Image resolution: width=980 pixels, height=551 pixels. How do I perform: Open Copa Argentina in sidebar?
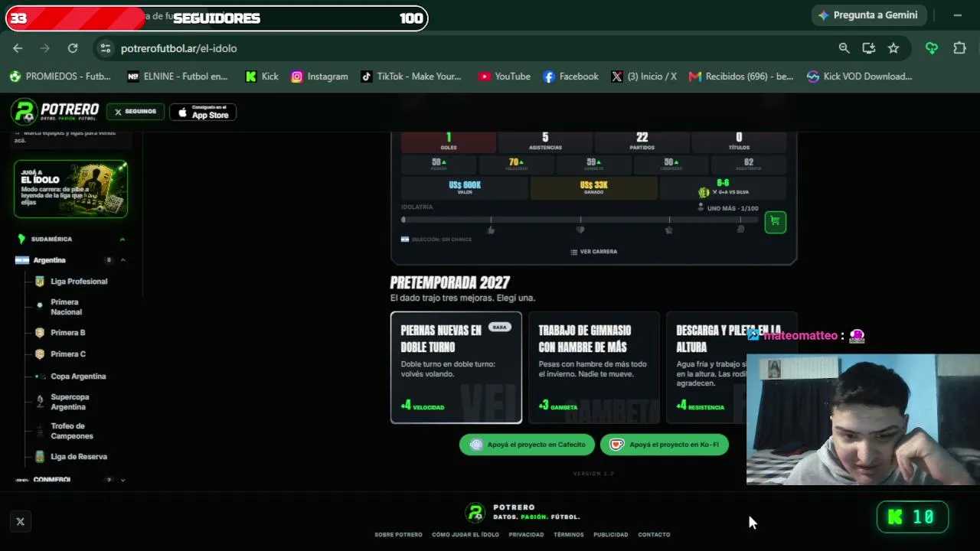point(78,377)
